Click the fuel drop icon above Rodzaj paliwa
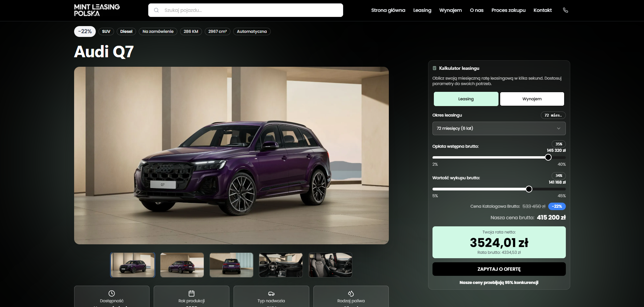The width and height of the screenshot is (644, 307). tap(351, 293)
